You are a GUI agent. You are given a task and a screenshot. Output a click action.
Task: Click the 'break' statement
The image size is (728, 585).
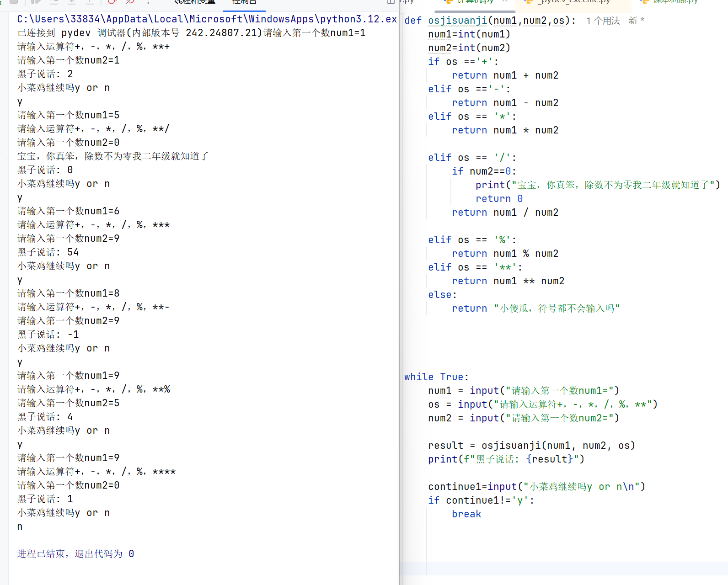tap(466, 514)
